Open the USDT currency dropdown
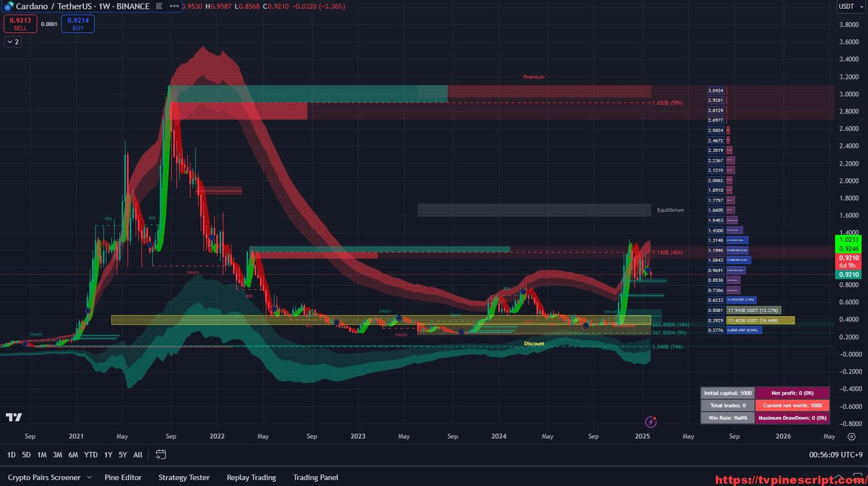The height and width of the screenshot is (486, 868). tap(850, 7)
